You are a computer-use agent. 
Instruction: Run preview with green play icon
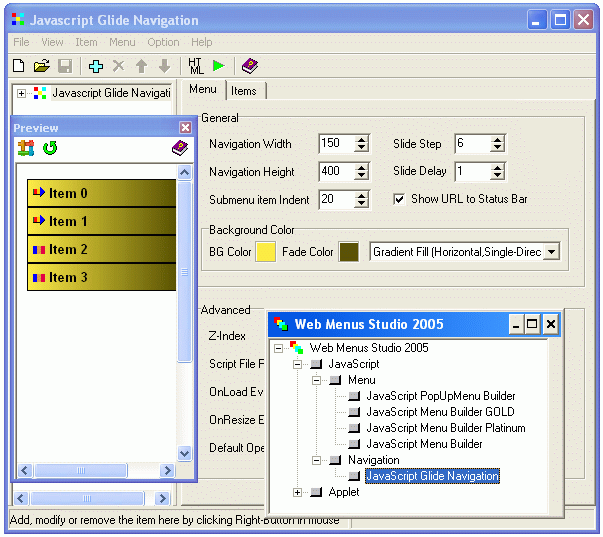pyautogui.click(x=218, y=66)
